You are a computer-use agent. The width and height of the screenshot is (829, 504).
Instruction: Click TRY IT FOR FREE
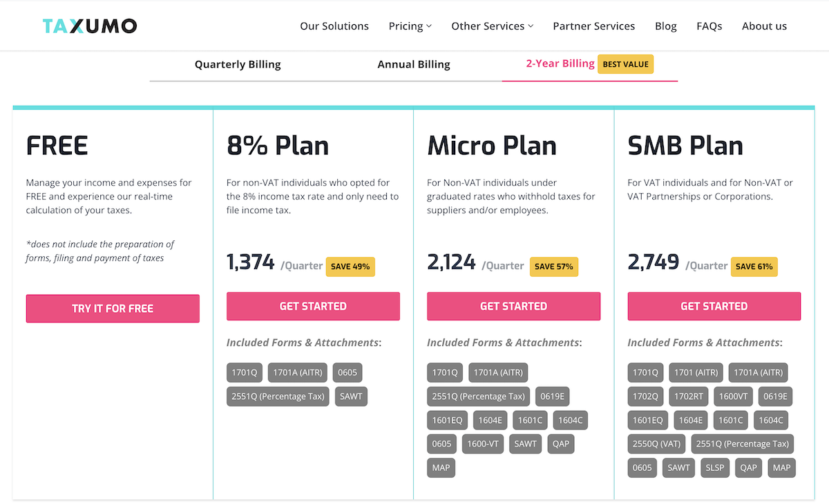pos(113,309)
